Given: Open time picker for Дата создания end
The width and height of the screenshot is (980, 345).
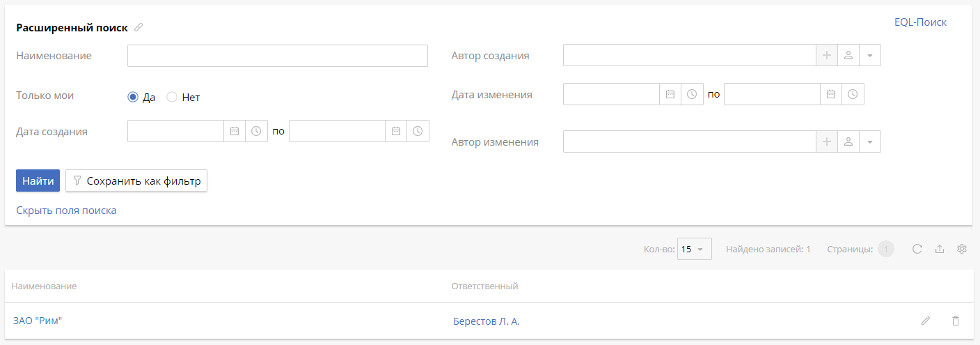Looking at the screenshot, I should point(418,131).
